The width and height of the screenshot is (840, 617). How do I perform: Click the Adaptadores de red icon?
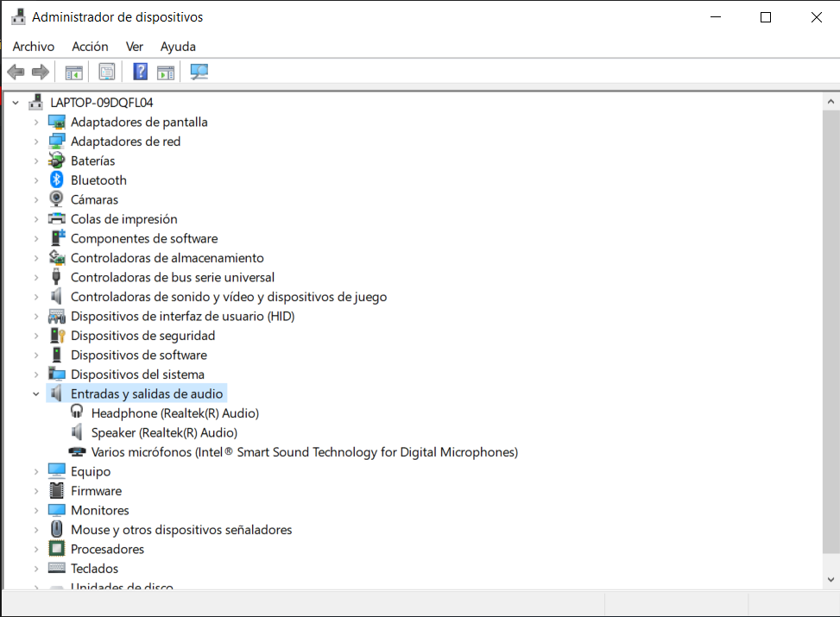pos(56,142)
